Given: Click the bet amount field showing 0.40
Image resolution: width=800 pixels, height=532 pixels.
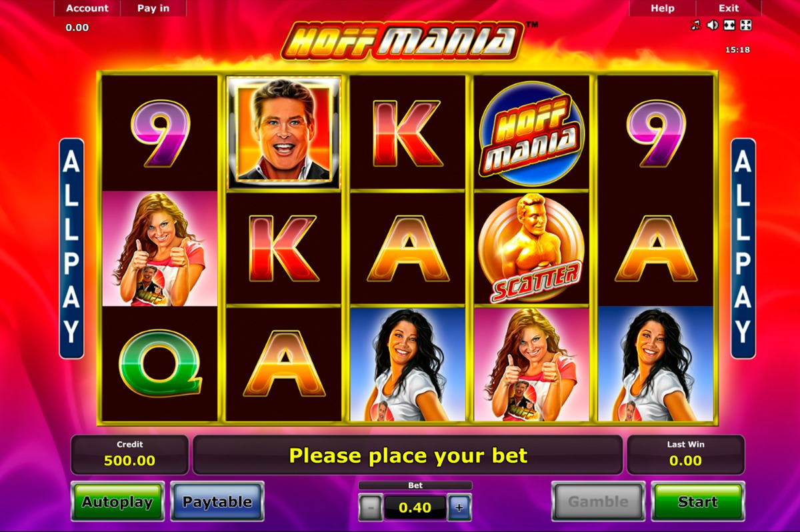Looking at the screenshot, I should 415,508.
